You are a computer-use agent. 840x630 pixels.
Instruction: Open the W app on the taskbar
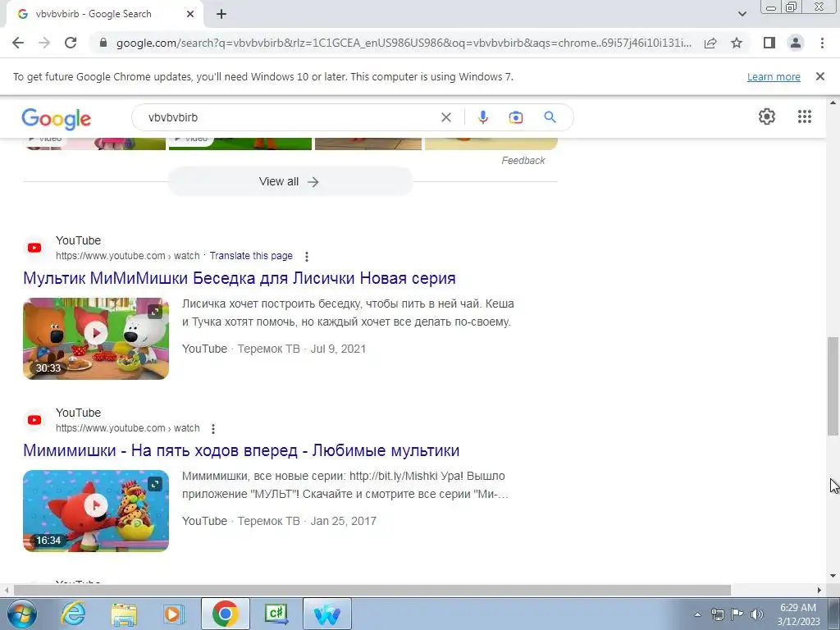pyautogui.click(x=327, y=614)
